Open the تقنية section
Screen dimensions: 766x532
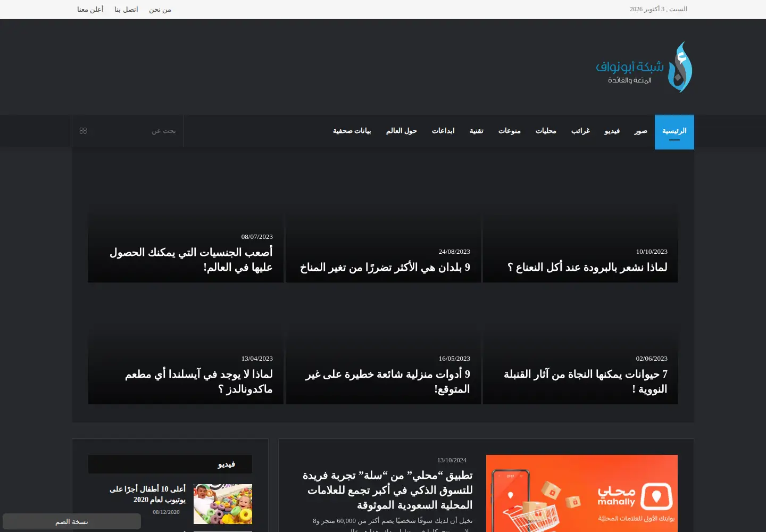476,131
